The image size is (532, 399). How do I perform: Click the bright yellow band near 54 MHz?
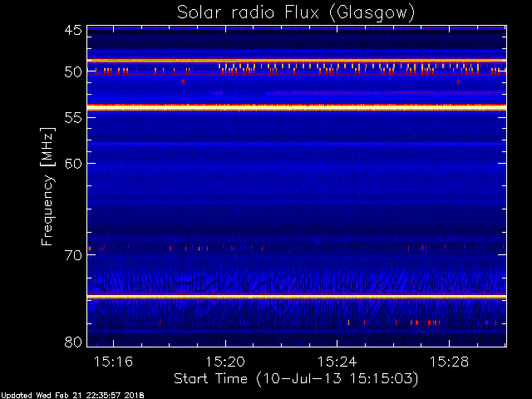pyautogui.click(x=295, y=107)
